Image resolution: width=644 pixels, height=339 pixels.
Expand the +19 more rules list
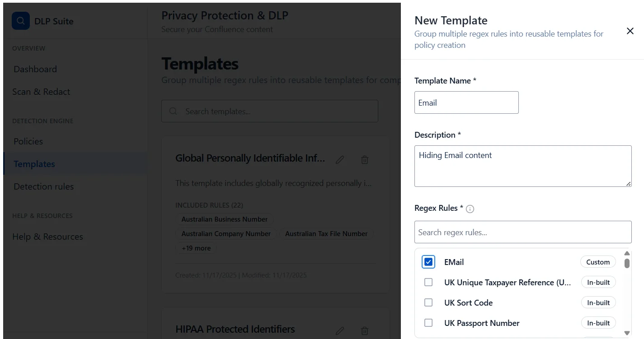point(196,248)
